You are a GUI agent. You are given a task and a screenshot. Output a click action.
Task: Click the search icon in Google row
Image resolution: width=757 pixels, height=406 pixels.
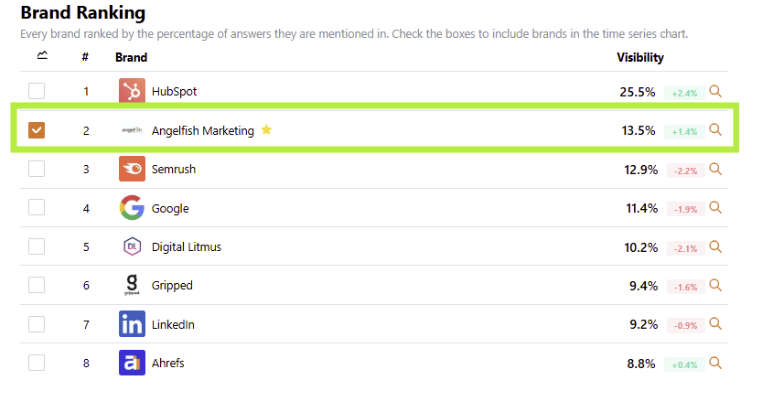[715, 208]
